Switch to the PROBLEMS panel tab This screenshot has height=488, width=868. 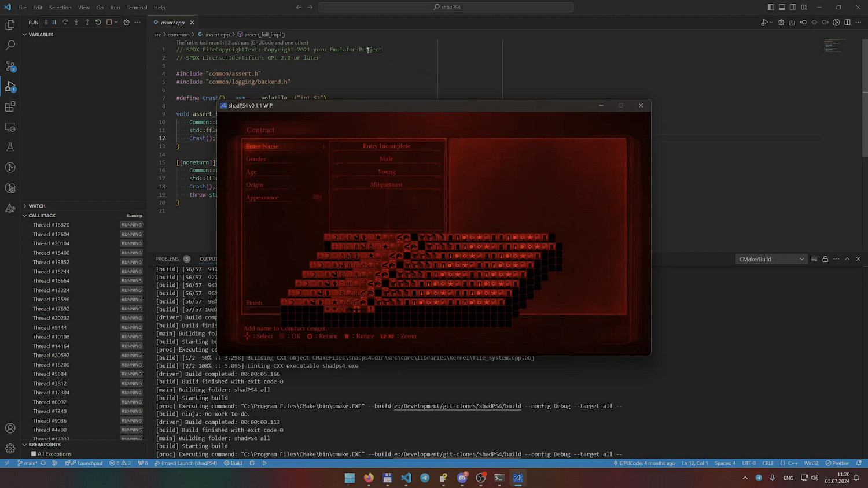(167, 259)
